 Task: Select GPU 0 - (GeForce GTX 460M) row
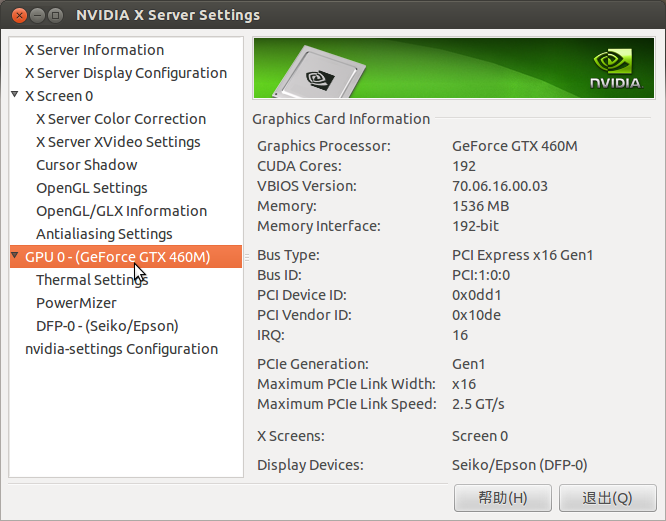[126, 256]
